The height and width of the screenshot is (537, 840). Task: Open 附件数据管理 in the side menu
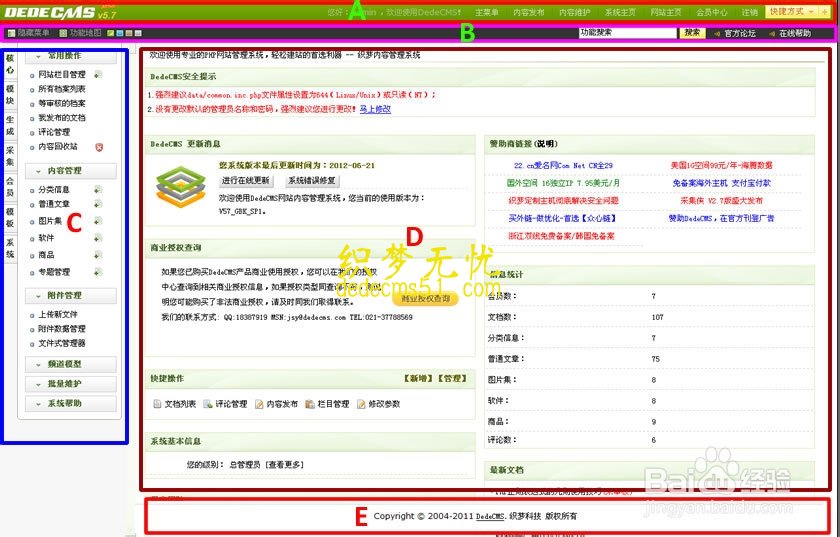tap(62, 329)
